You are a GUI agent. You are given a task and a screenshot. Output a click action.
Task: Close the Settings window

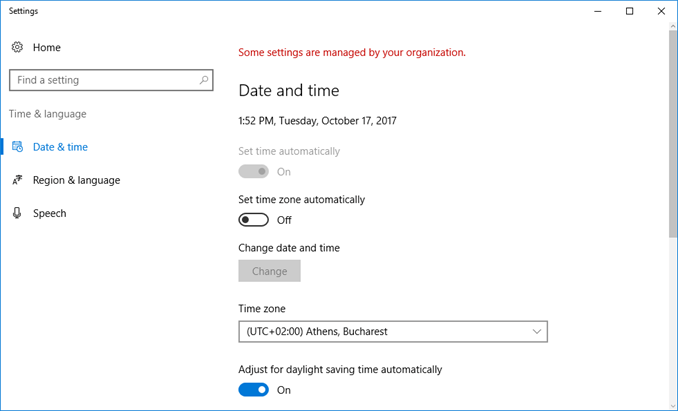tap(660, 11)
